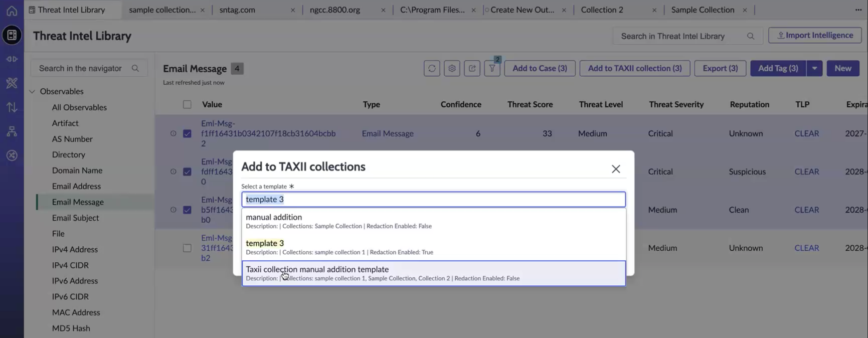Screen dimensions: 868x338
Task: Select Domain Name in the navigator
Action: pyautogui.click(x=77, y=171)
